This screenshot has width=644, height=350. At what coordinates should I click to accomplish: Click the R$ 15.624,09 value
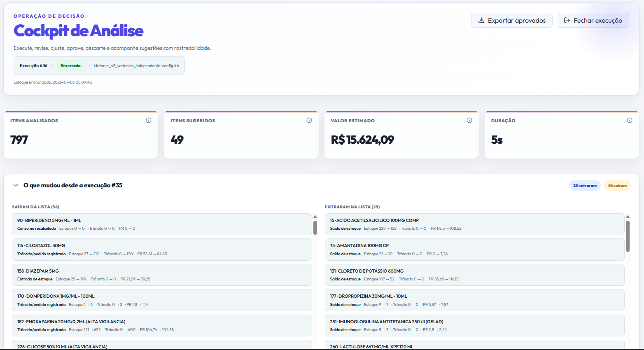coord(362,140)
